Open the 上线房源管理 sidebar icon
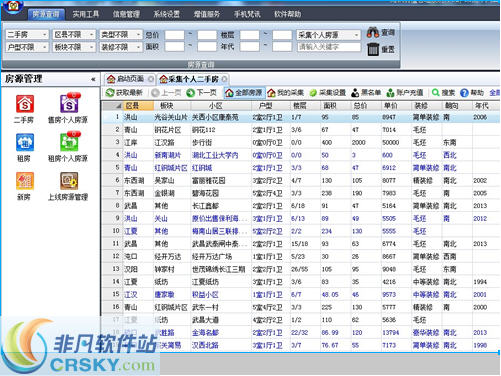The image size is (501, 376). coord(69,181)
